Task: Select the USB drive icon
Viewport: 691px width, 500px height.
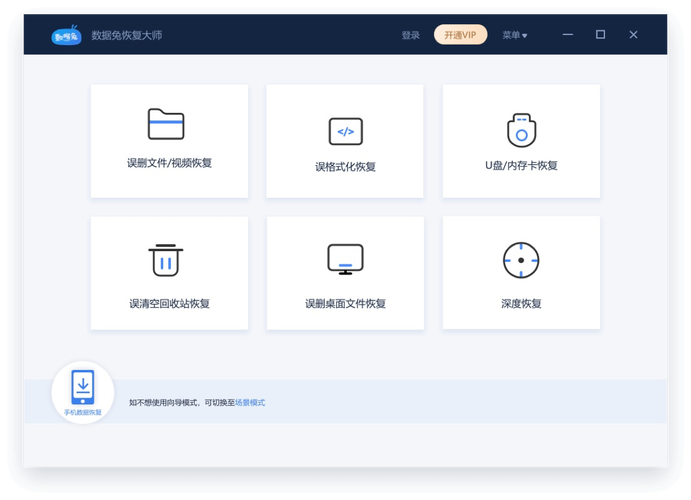Action: 521,130
